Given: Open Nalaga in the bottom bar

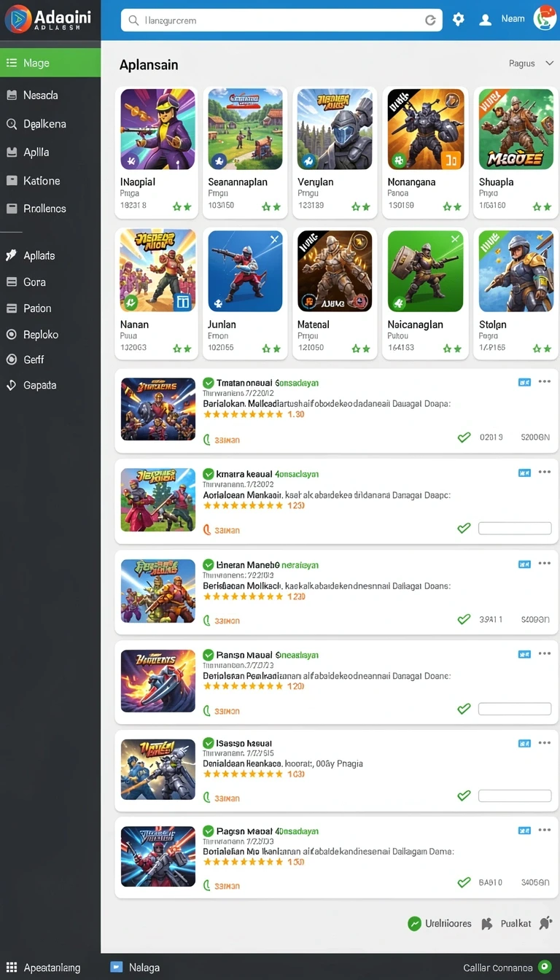Looking at the screenshot, I should pos(135,968).
